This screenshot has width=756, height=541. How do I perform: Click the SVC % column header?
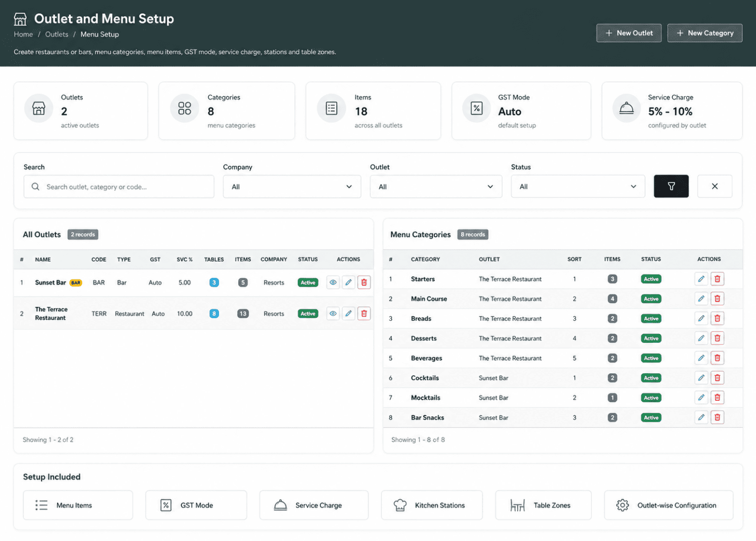[x=185, y=259]
